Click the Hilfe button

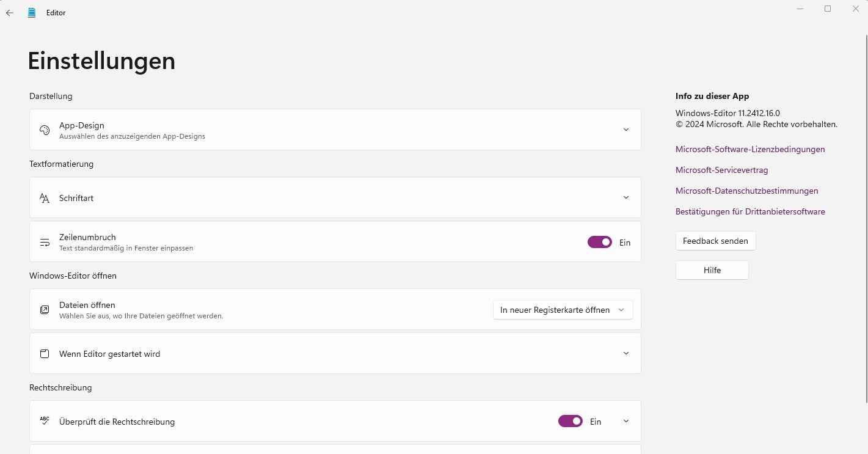(712, 270)
